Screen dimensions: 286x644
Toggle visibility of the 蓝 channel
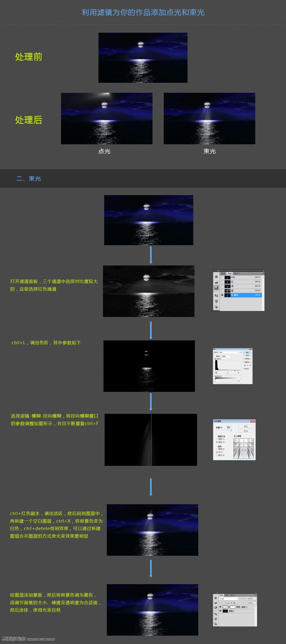(222, 291)
